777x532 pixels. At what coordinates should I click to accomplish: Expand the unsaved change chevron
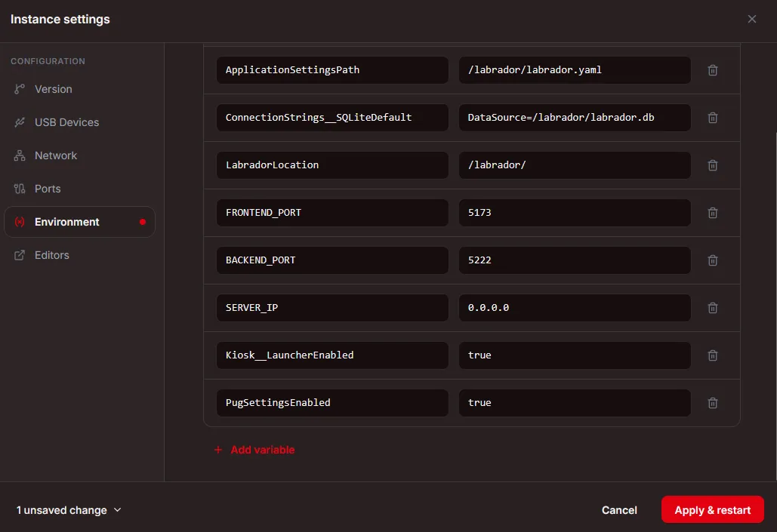pos(118,509)
